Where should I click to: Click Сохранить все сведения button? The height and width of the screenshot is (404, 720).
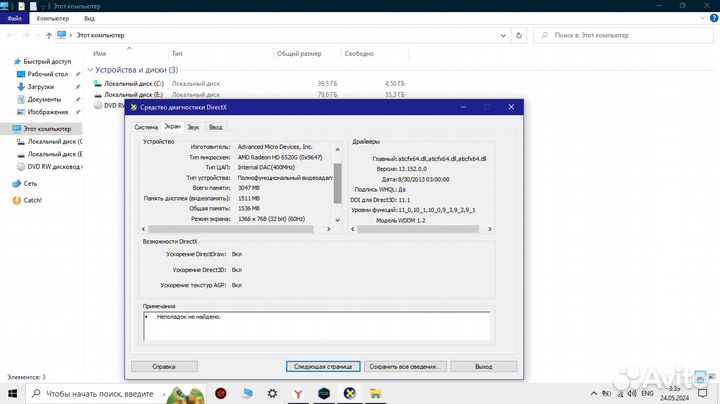click(x=404, y=366)
